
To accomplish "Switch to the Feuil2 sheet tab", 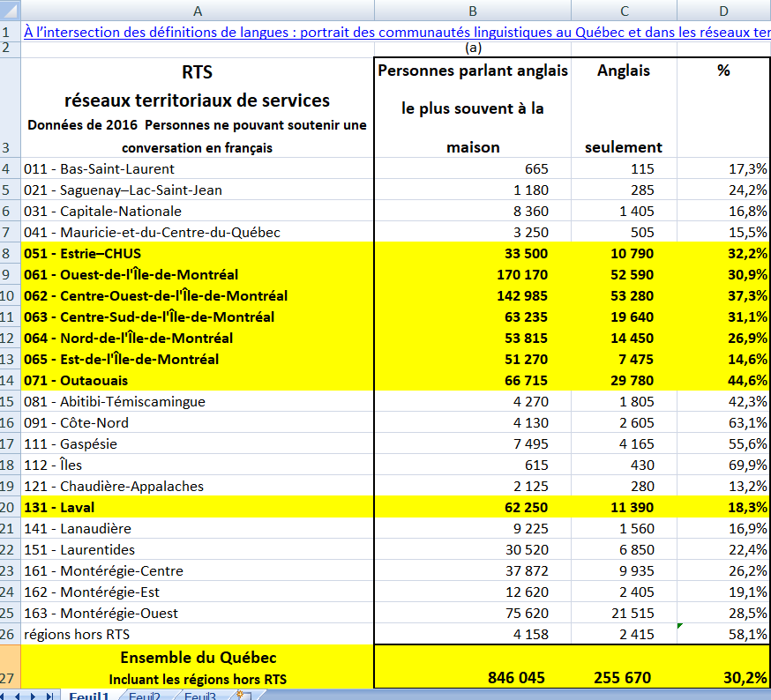I will (145, 696).
